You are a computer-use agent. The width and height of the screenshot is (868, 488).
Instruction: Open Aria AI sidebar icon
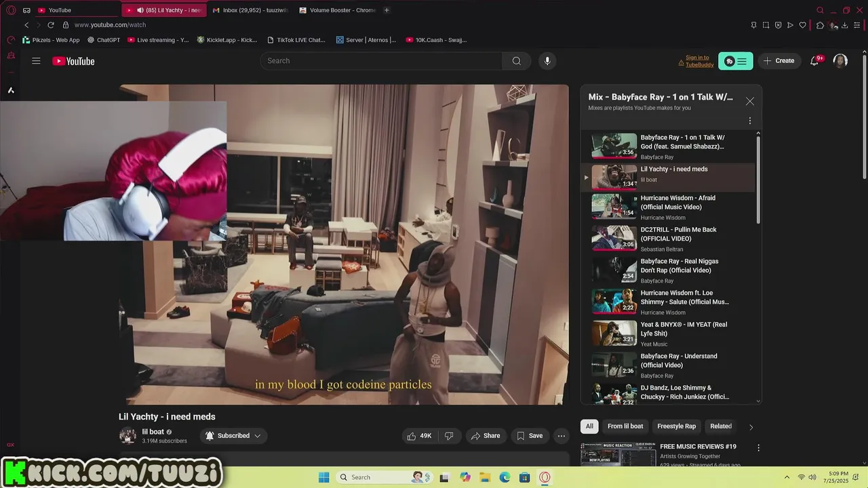(11, 90)
